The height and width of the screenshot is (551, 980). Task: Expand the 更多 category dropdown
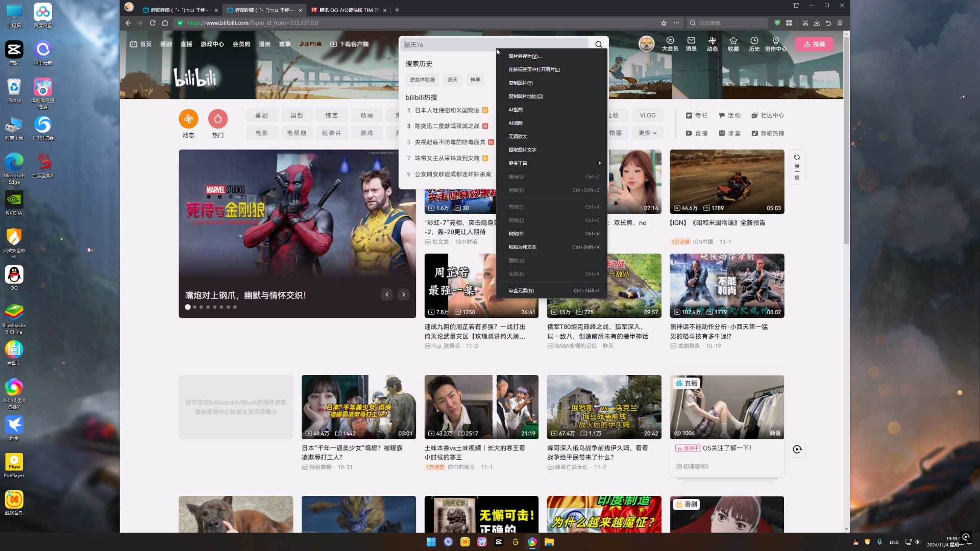click(x=647, y=133)
